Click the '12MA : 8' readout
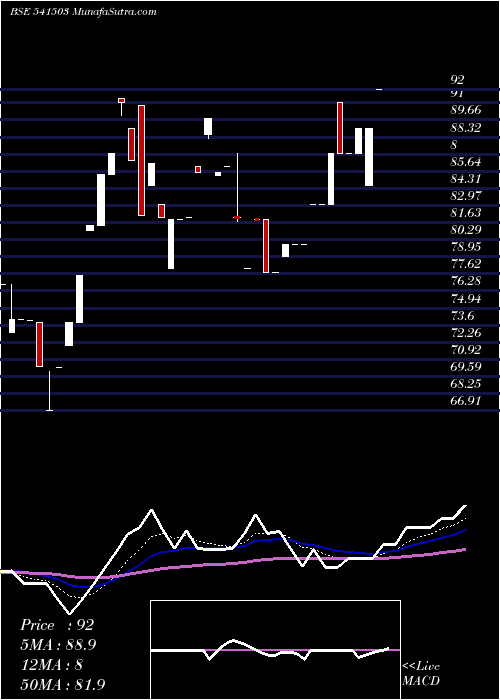Image resolution: width=500 pixels, height=700 pixels. pyautogui.click(x=51, y=665)
